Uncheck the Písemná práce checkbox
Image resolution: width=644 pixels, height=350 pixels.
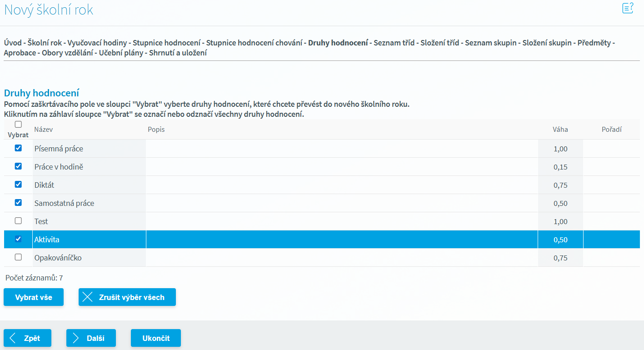(18, 148)
